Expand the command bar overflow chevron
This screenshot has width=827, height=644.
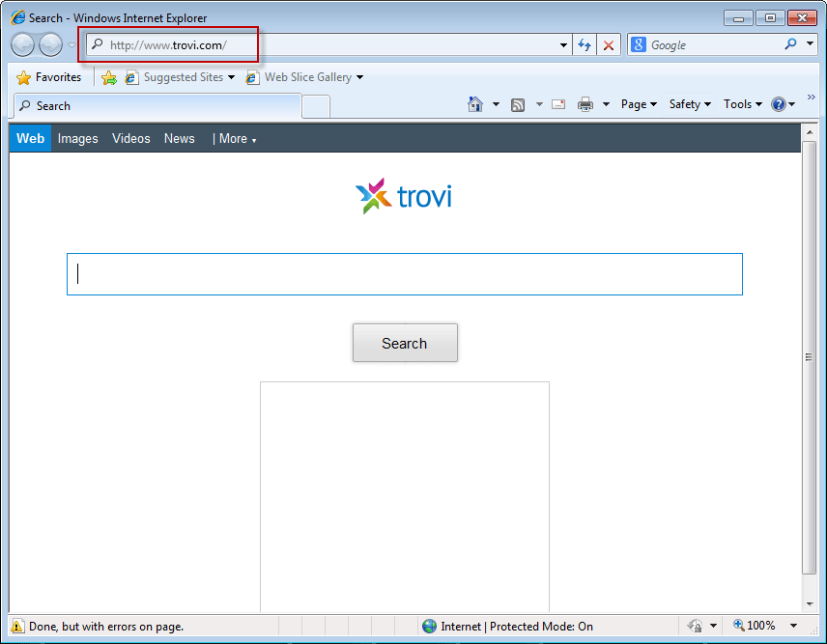812,97
